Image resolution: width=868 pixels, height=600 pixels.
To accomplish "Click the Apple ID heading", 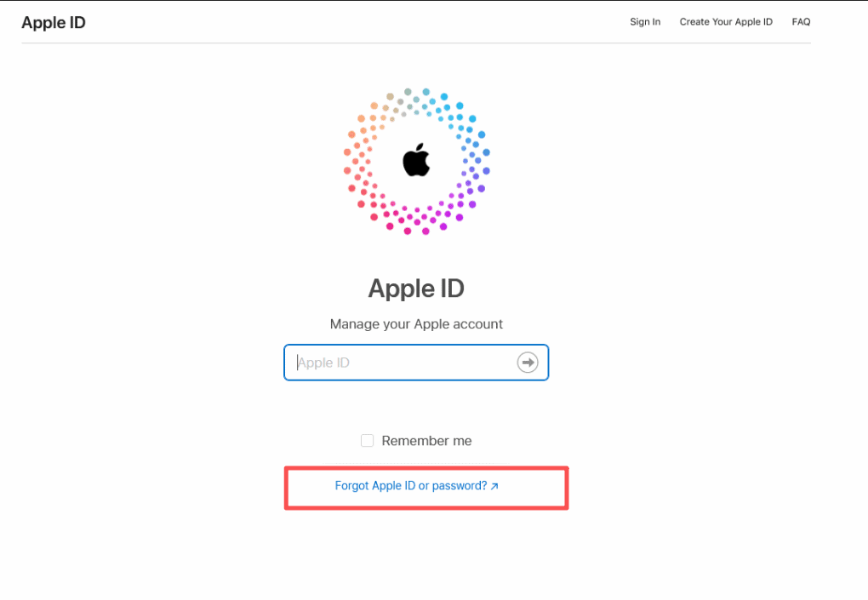I will click(416, 288).
